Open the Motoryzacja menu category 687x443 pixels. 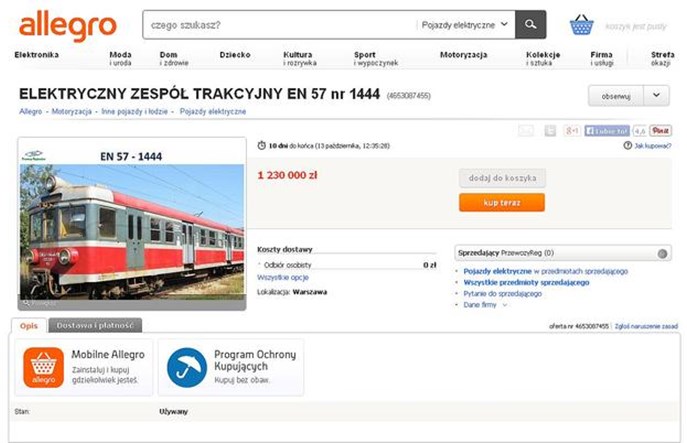[x=463, y=54]
